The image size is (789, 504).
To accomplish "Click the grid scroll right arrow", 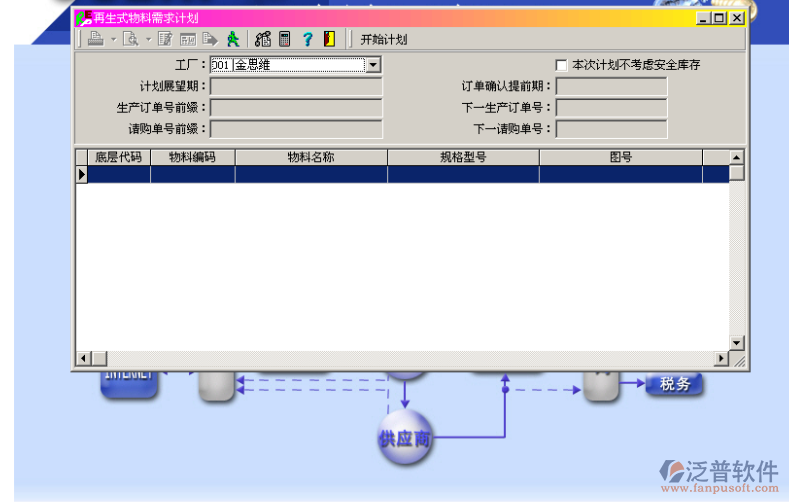I will [722, 358].
